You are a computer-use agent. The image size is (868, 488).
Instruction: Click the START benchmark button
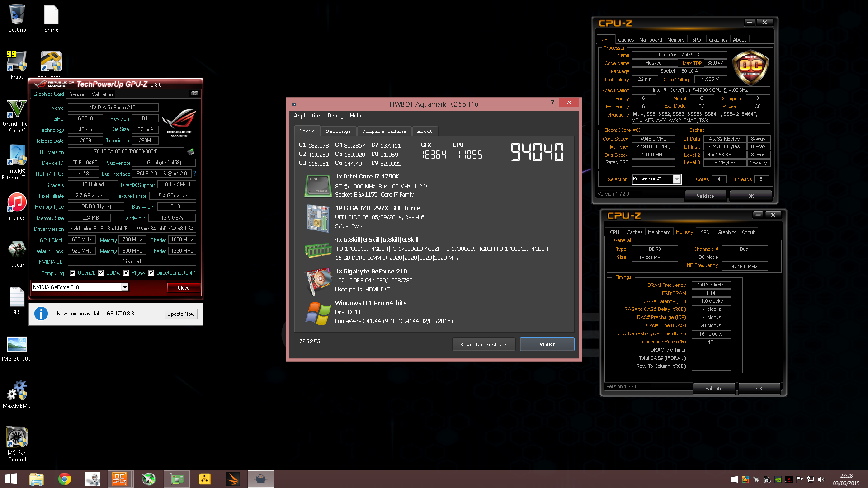pyautogui.click(x=547, y=344)
